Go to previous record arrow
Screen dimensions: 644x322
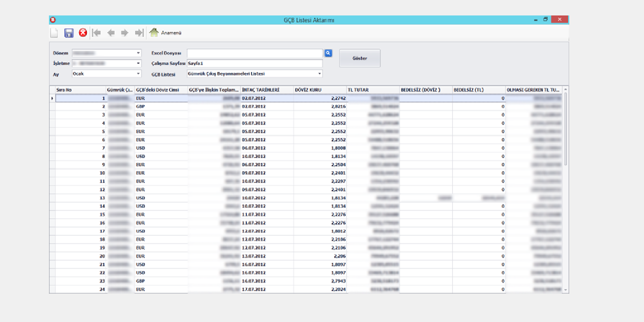point(111,33)
